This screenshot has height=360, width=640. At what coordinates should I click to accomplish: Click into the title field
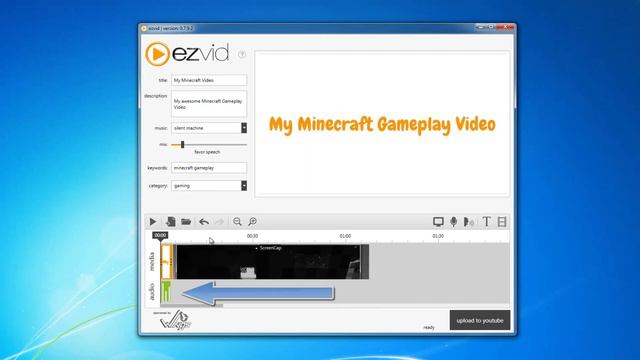click(x=209, y=80)
